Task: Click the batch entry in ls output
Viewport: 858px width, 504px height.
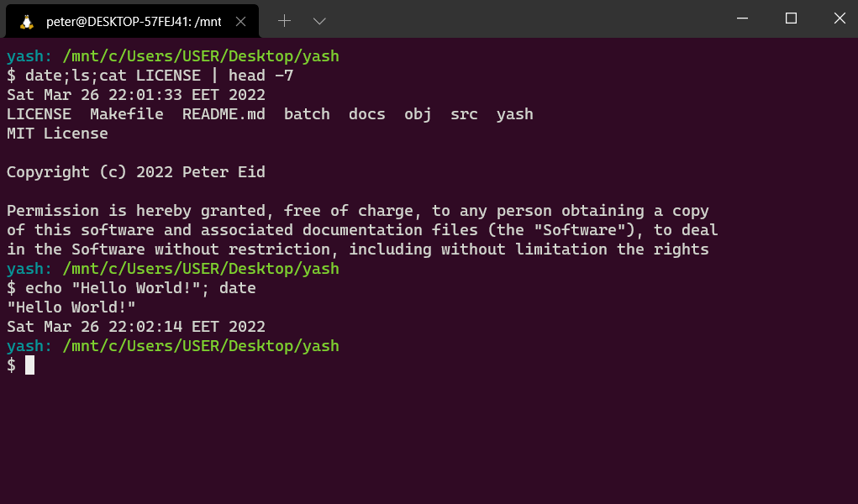Action: [307, 114]
